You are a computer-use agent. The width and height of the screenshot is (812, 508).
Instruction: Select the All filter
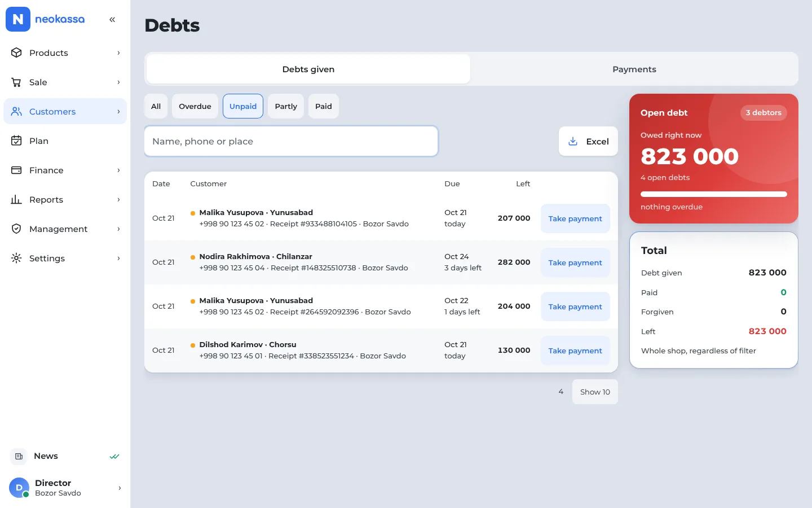pos(156,106)
